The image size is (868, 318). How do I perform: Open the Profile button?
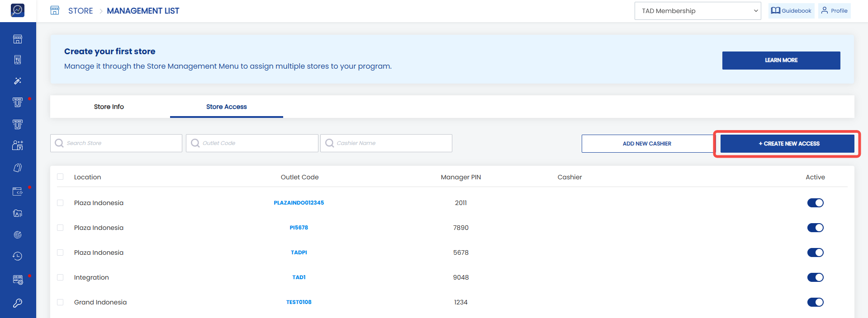(x=834, y=11)
